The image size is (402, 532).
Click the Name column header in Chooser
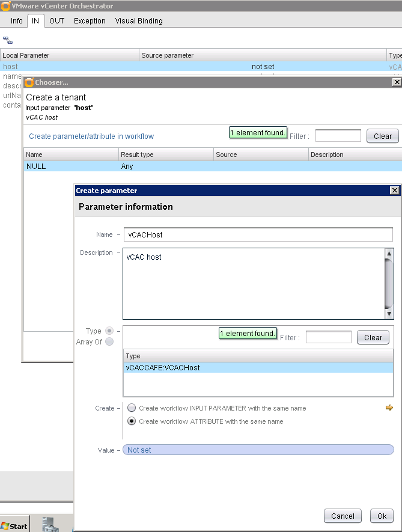(72, 154)
